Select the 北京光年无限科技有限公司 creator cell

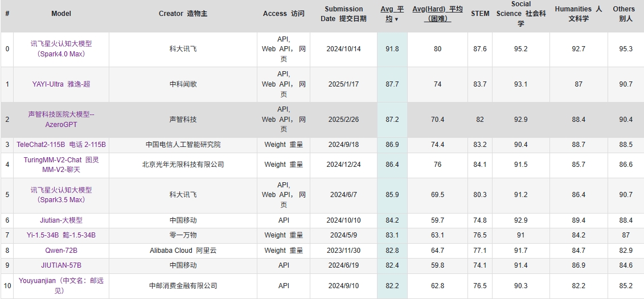click(183, 165)
